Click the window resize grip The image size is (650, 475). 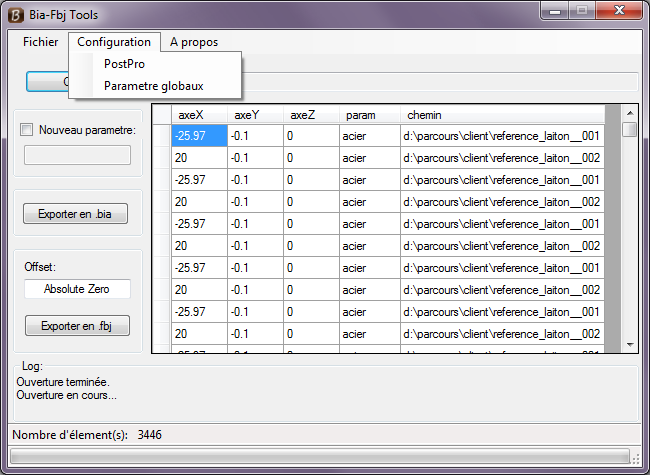pos(635,458)
